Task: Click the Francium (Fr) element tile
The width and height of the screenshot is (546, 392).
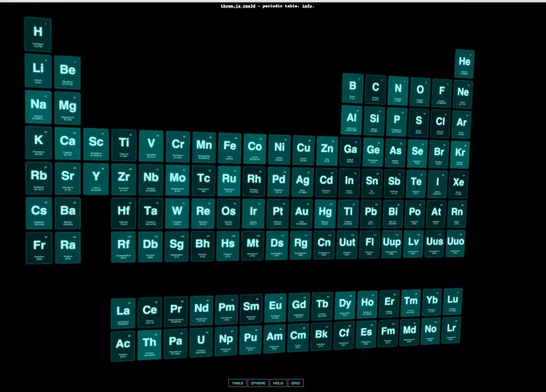Action: 39,247
